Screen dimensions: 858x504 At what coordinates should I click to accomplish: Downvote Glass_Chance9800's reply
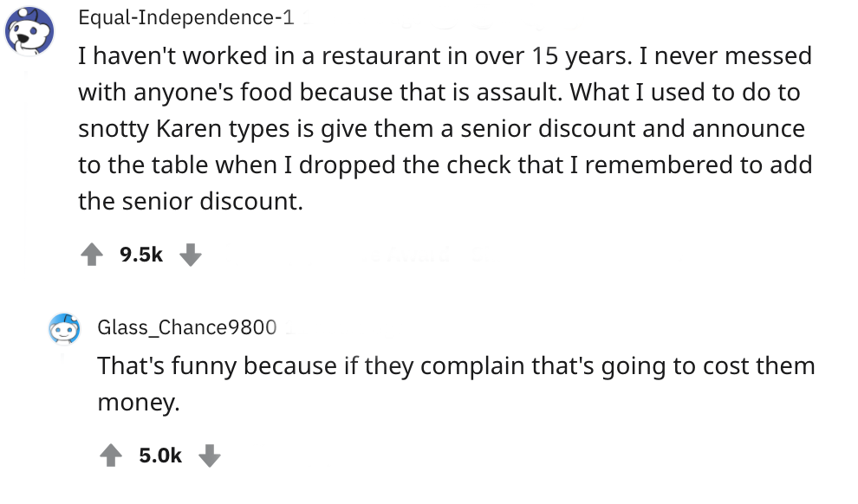(x=210, y=456)
